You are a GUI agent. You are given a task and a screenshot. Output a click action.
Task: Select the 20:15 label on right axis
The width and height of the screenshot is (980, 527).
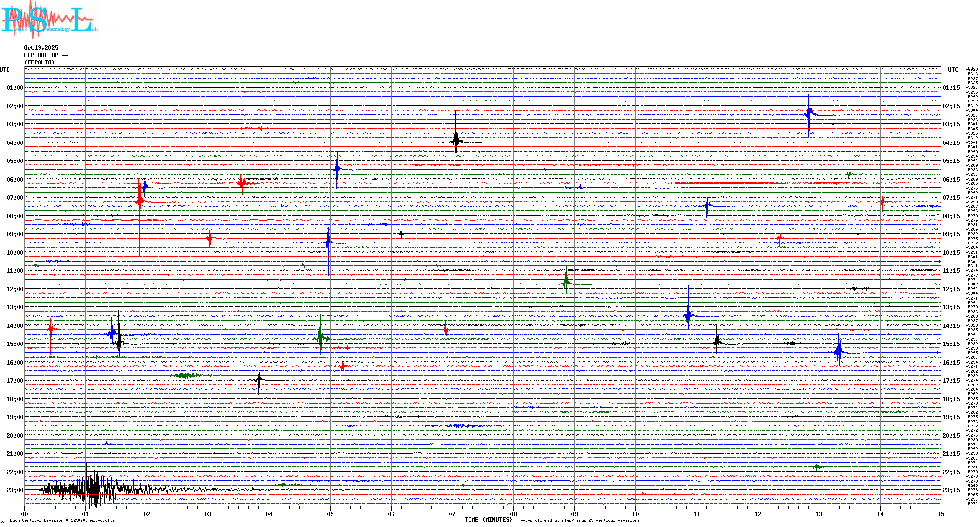click(951, 436)
